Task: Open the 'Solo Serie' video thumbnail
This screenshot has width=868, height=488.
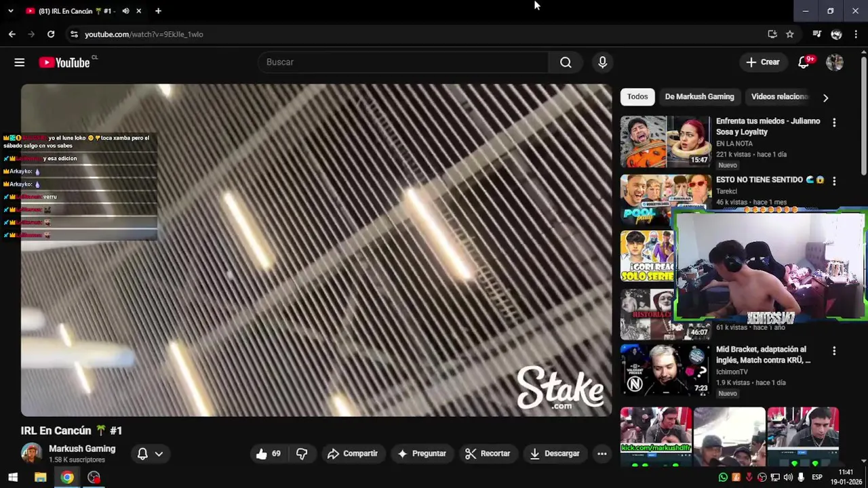Action: (x=647, y=256)
